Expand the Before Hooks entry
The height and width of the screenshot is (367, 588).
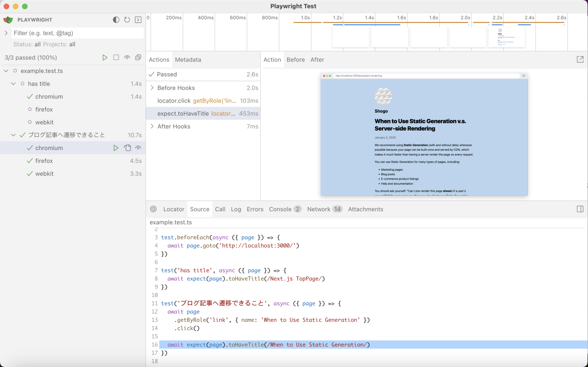click(152, 88)
